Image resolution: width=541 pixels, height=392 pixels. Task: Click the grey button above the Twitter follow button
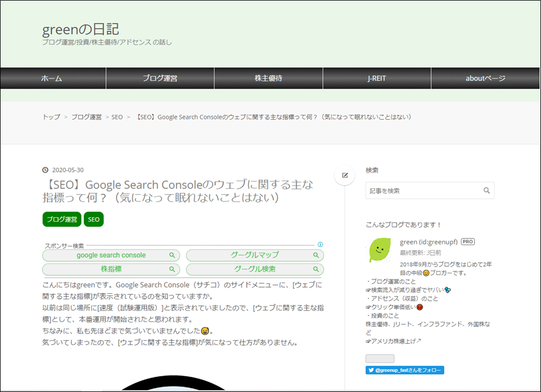(380, 358)
